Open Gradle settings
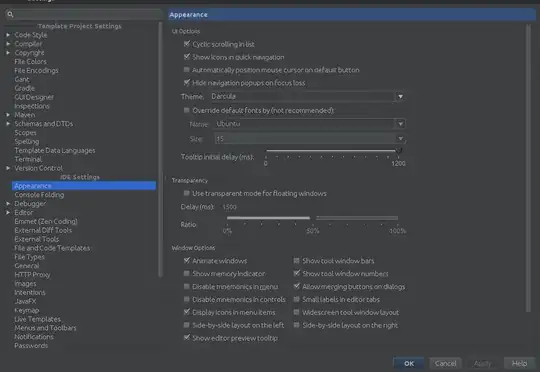This screenshot has height=372, width=540. [x=24, y=88]
